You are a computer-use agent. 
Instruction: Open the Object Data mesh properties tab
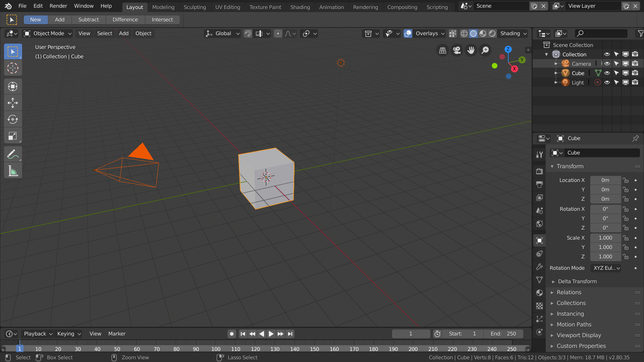(x=539, y=280)
